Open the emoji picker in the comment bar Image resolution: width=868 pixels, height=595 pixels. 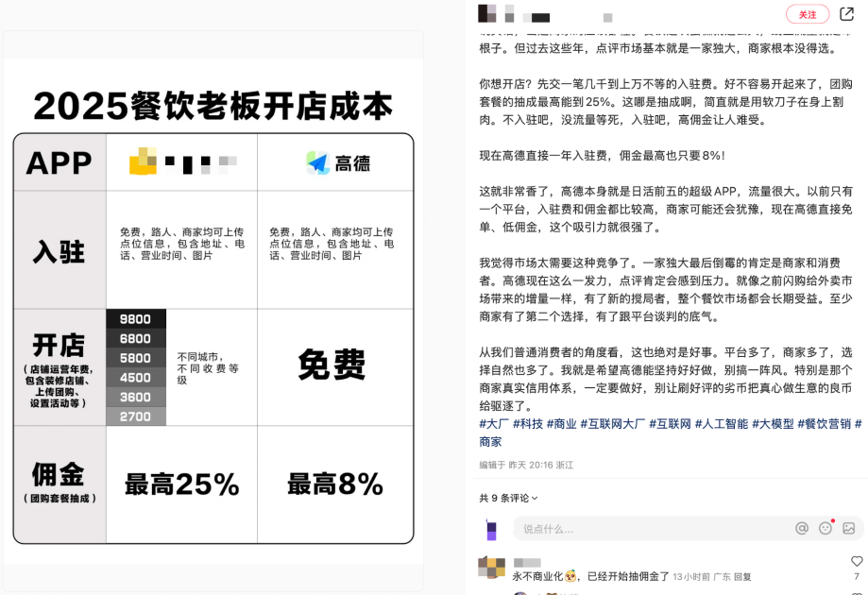pos(825,529)
